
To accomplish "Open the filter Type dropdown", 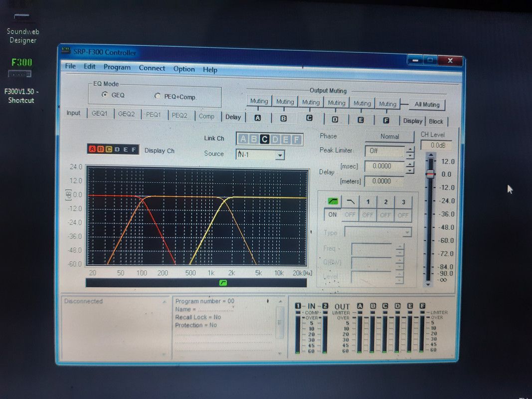I will click(x=407, y=232).
